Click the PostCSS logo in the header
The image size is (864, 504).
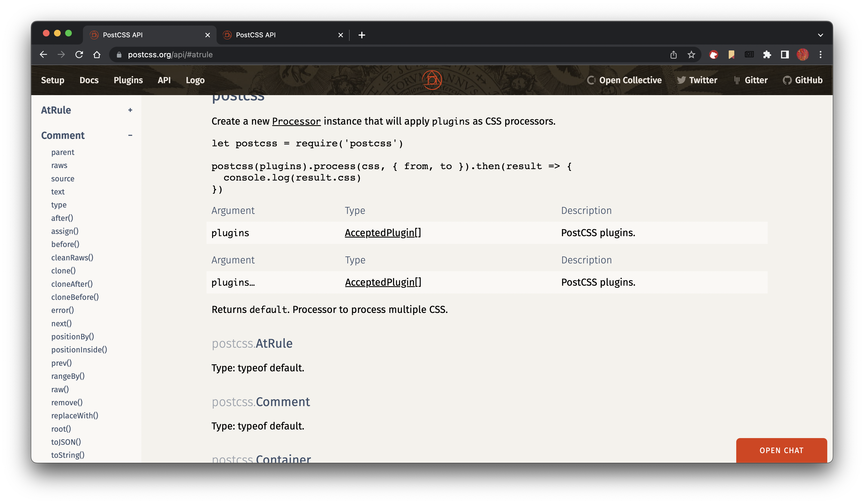[x=432, y=80]
